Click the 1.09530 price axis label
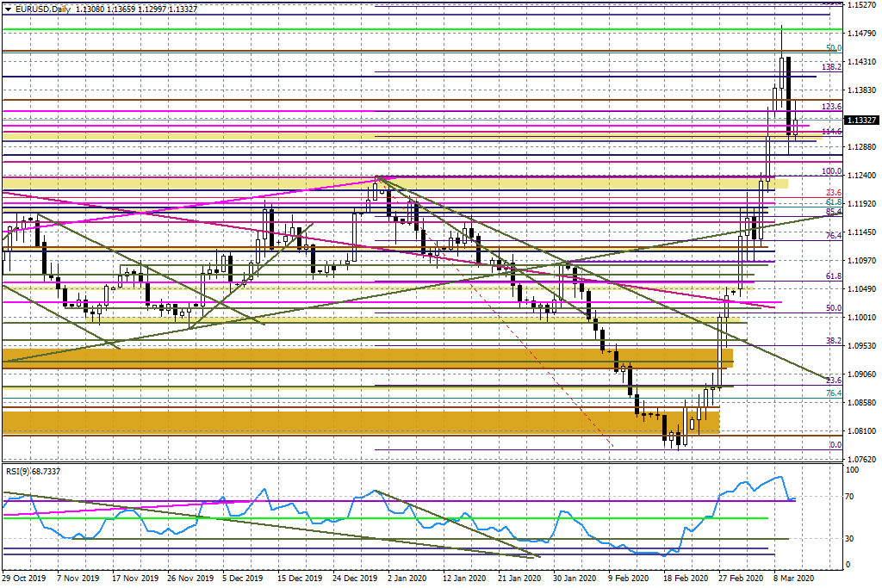Viewport: 882px width, 588px height. click(861, 346)
